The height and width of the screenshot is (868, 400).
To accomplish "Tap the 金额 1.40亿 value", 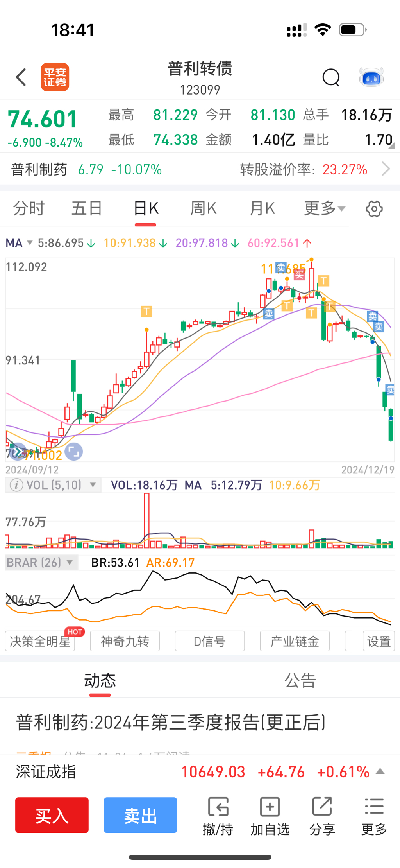I will 273,140.
